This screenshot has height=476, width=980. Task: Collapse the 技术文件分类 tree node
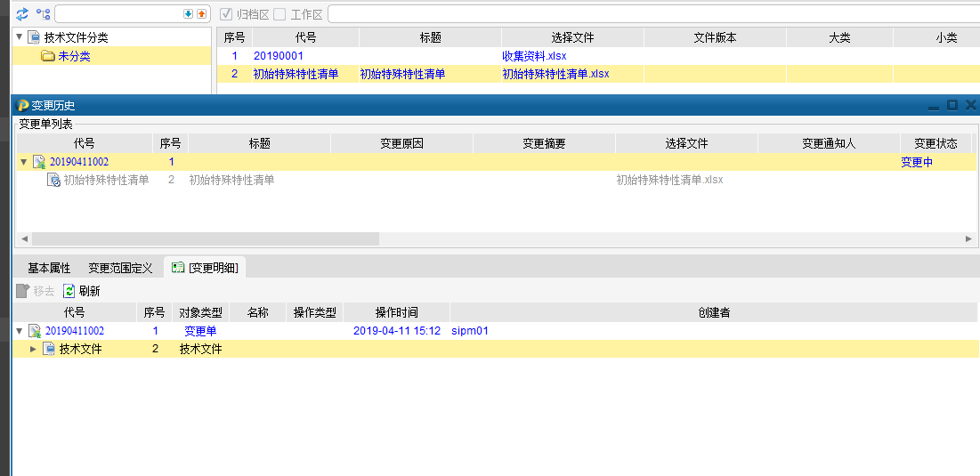pyautogui.click(x=20, y=37)
